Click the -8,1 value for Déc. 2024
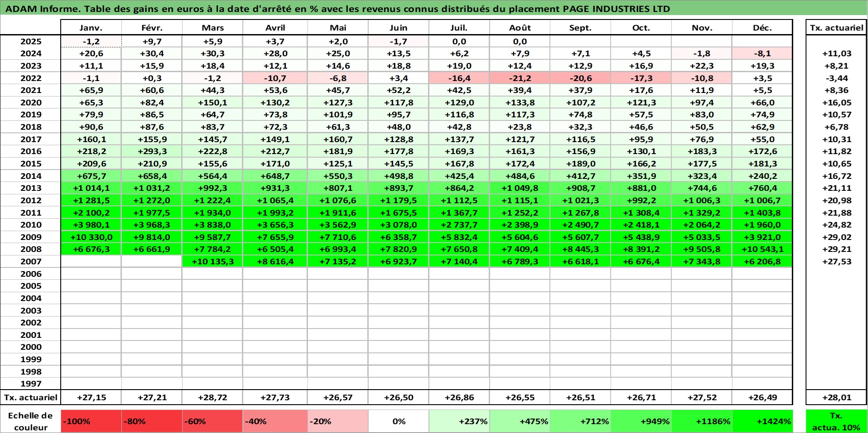This screenshot has height=433, width=868. point(763,54)
